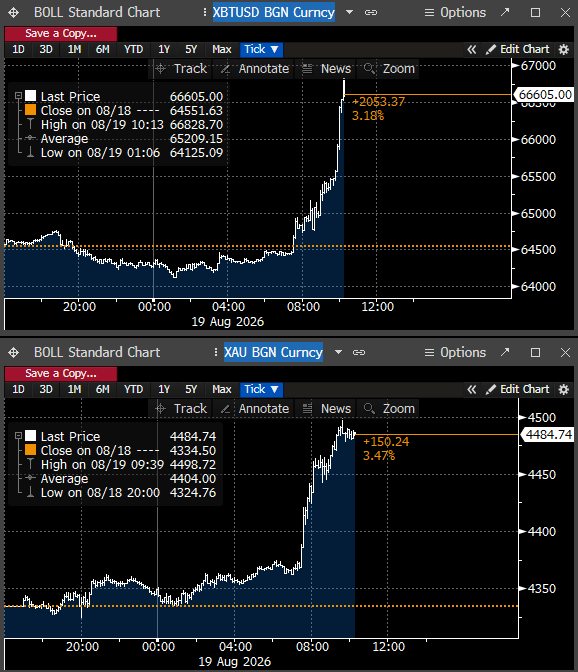Open the vertical dots menu beside XAU ticker
Image resolution: width=578 pixels, height=672 pixels.
tap(216, 352)
